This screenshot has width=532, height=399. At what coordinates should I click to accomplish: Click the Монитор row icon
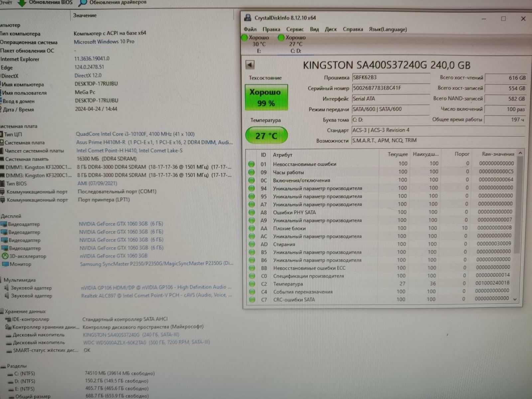point(5,264)
